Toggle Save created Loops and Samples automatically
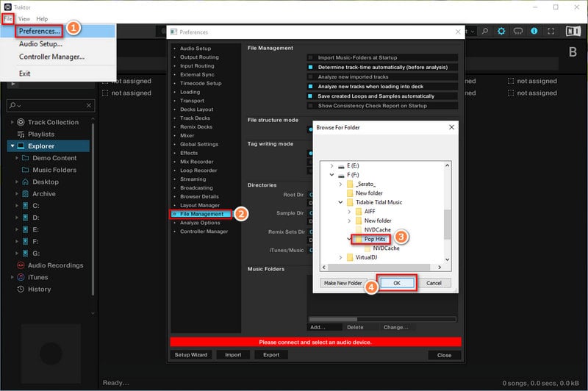The width and height of the screenshot is (588, 391). tap(310, 96)
